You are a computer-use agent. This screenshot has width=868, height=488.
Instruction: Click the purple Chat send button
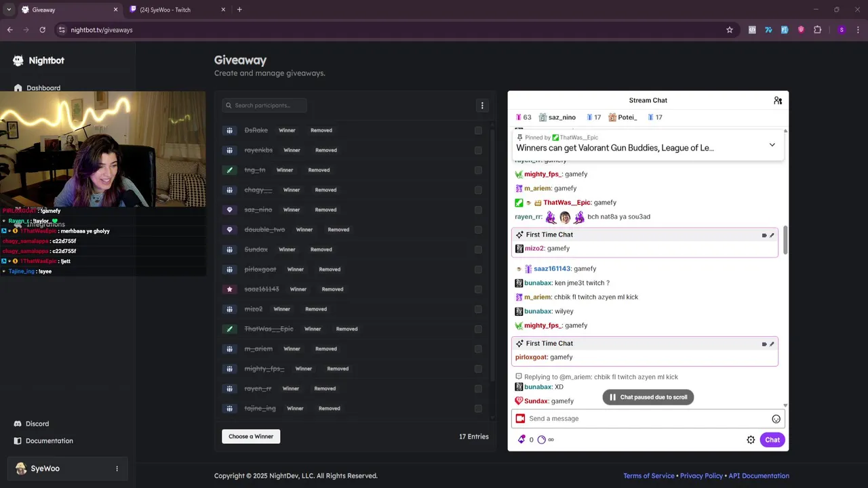click(x=772, y=440)
